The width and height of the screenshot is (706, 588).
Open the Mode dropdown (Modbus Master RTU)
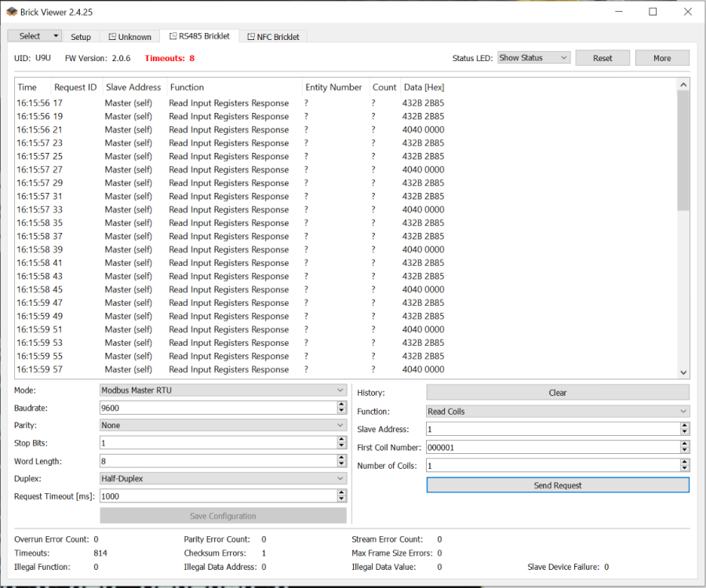click(x=223, y=390)
